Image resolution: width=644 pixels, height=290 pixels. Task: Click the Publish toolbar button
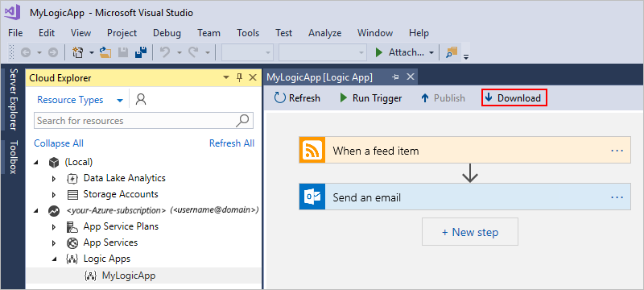tap(444, 98)
